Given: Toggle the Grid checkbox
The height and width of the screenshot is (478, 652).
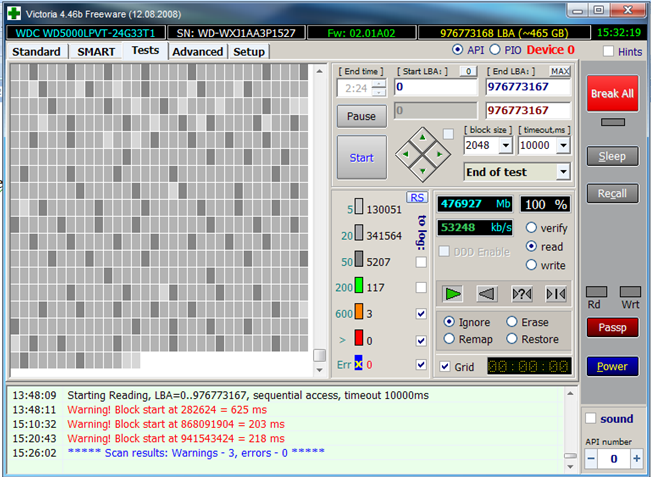Looking at the screenshot, I should (x=445, y=367).
